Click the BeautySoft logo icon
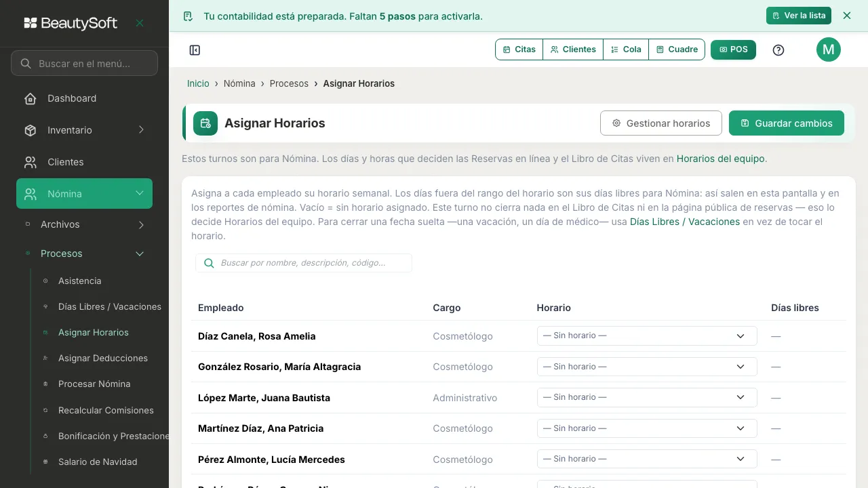 coord(31,23)
